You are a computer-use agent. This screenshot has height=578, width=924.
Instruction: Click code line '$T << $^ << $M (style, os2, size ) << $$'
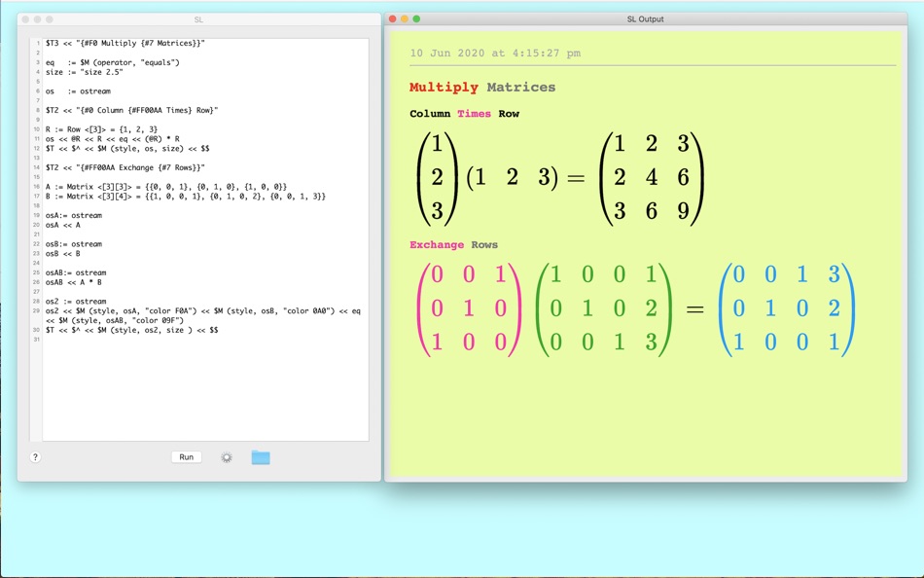click(131, 330)
